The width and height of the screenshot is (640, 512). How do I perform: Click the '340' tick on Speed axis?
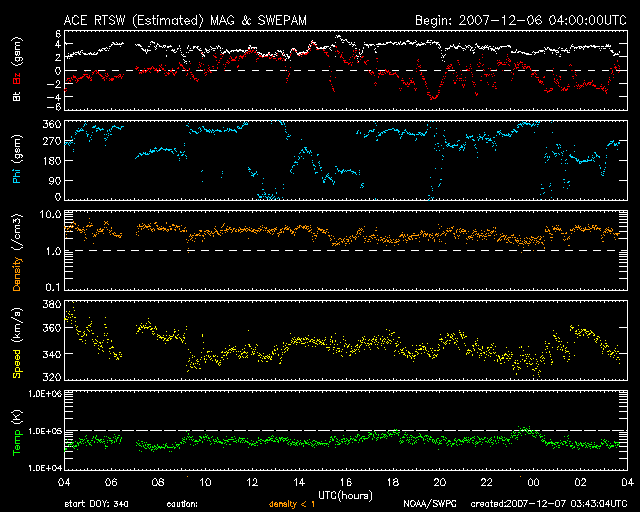52,354
